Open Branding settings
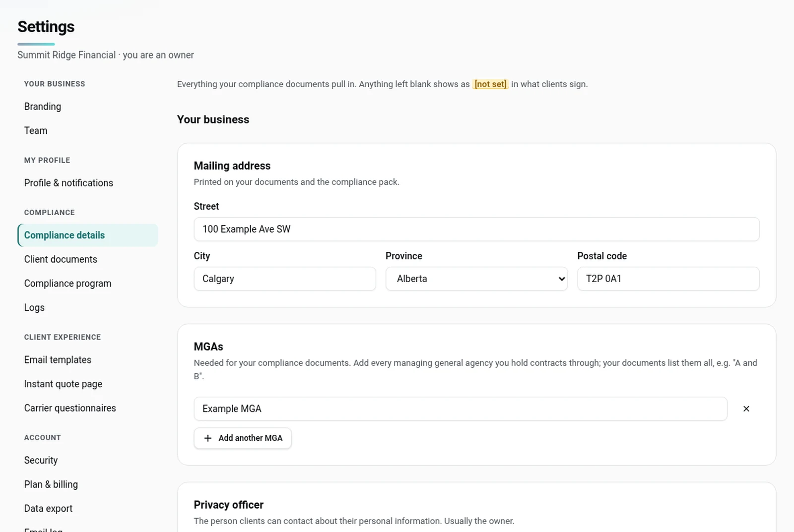The height and width of the screenshot is (532, 794). click(43, 107)
